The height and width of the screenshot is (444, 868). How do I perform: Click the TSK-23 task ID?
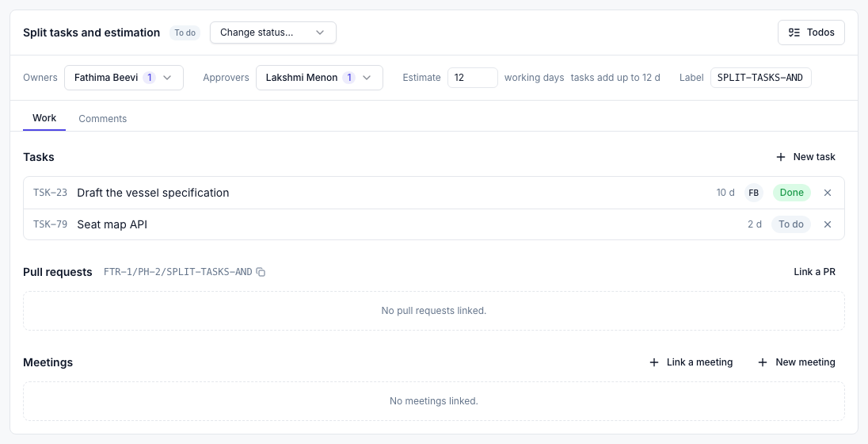(51, 193)
